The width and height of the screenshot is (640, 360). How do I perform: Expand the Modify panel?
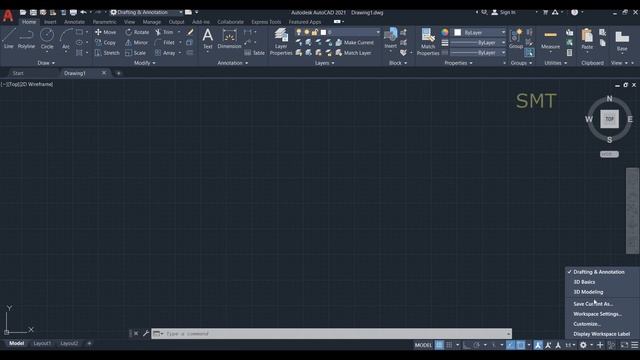[145, 63]
